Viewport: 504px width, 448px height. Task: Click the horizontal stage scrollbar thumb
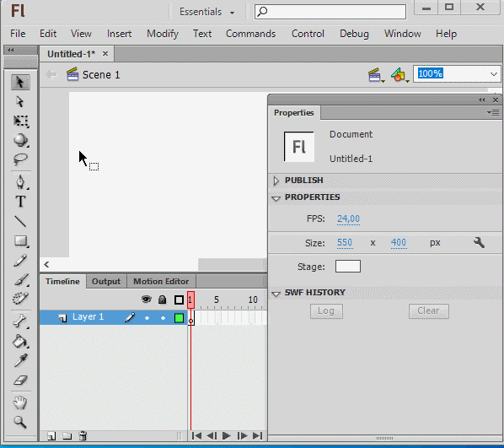point(233,265)
